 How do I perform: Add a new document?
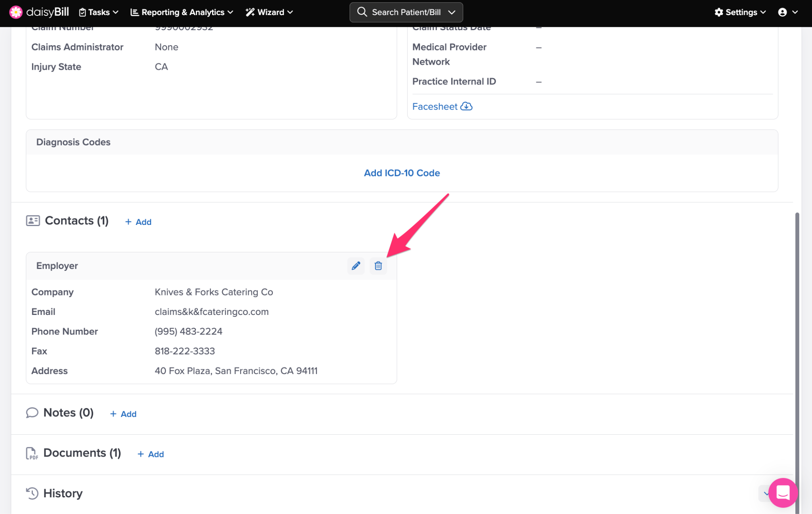coord(151,454)
